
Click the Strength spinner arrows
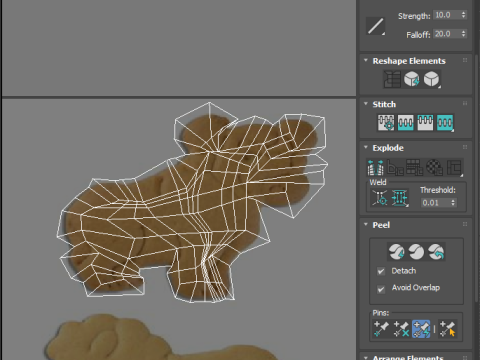(463, 15)
